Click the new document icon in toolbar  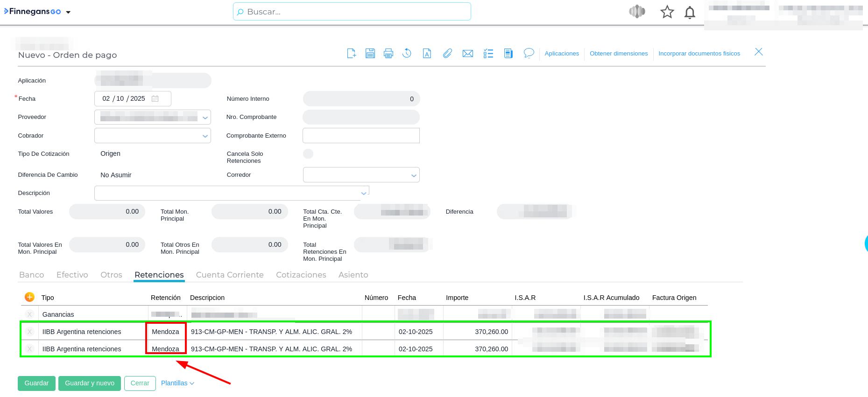click(x=352, y=54)
